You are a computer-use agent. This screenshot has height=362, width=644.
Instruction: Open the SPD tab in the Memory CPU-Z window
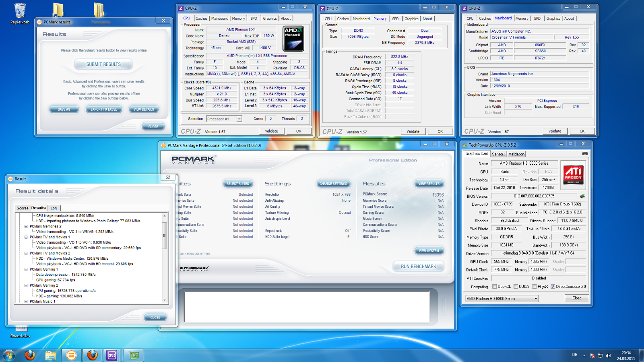tap(395, 19)
